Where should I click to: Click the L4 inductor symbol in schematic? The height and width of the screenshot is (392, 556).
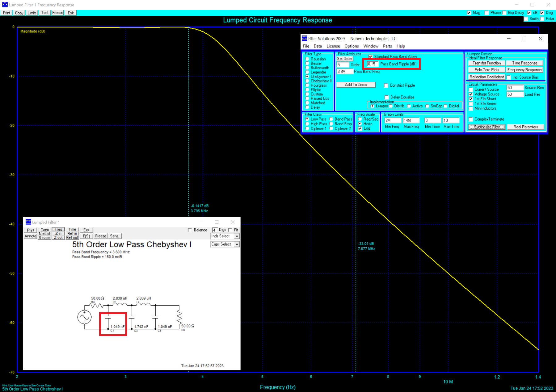click(144, 305)
